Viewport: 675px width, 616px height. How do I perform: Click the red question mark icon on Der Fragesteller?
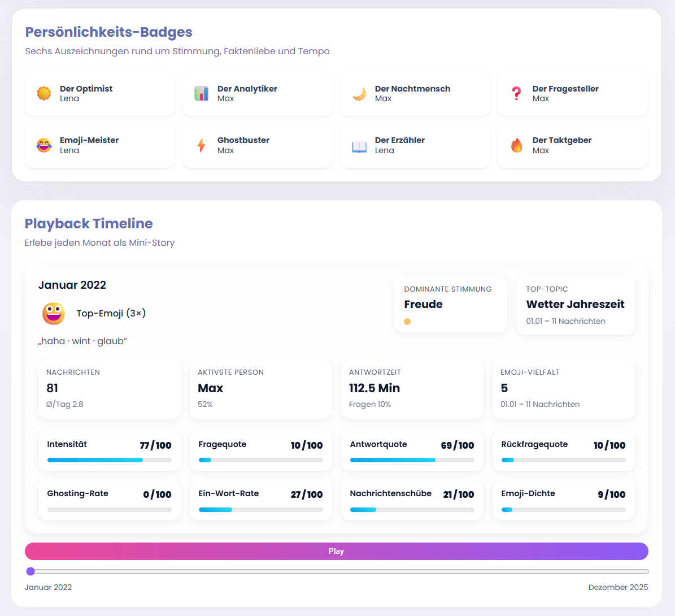point(517,93)
